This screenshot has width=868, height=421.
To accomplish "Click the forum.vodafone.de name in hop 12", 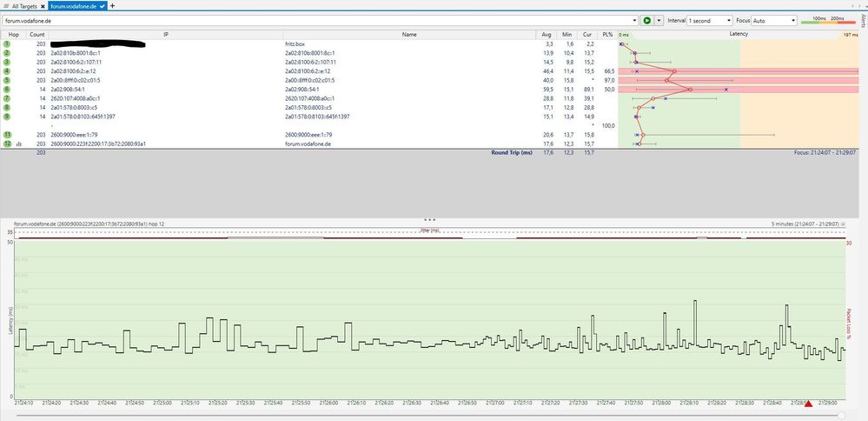I will tap(308, 144).
